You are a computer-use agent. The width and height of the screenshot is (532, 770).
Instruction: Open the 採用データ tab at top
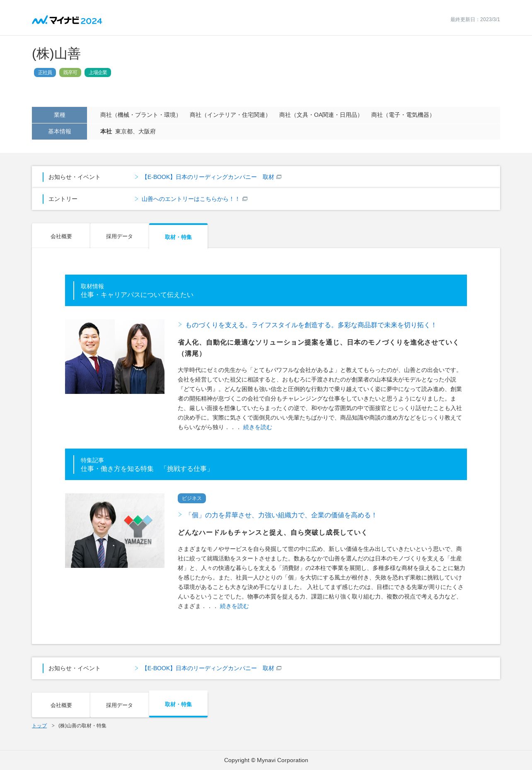(119, 236)
